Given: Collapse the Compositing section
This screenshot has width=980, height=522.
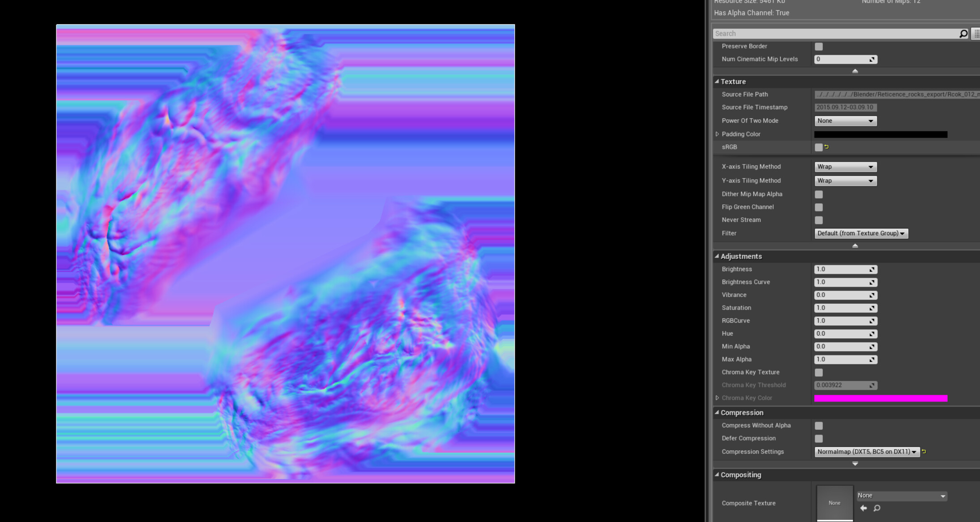Looking at the screenshot, I should [x=717, y=475].
